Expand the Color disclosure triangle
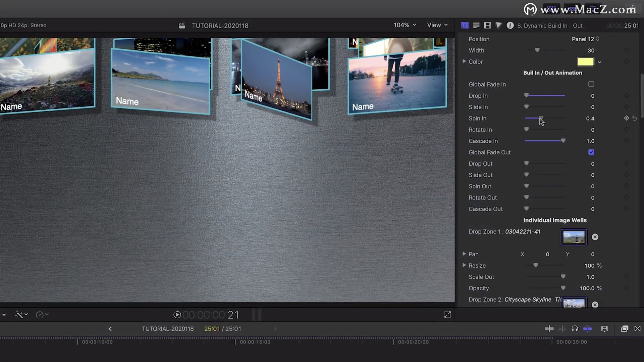644x362 pixels. 464,61
